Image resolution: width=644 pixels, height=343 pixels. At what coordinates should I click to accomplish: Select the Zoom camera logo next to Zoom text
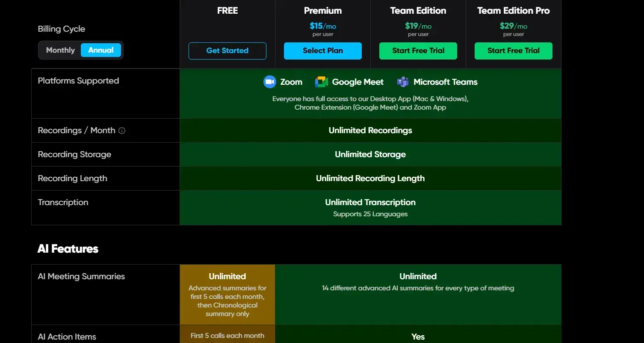pos(269,82)
